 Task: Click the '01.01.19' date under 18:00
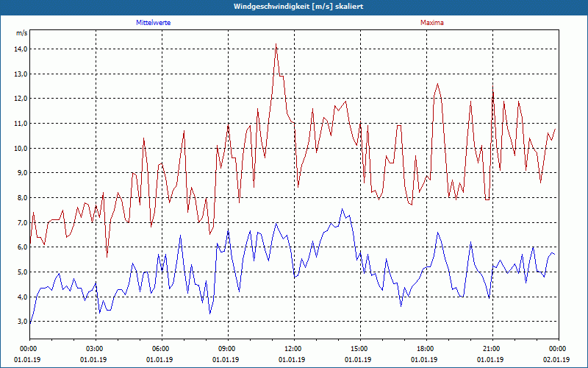coord(424,360)
